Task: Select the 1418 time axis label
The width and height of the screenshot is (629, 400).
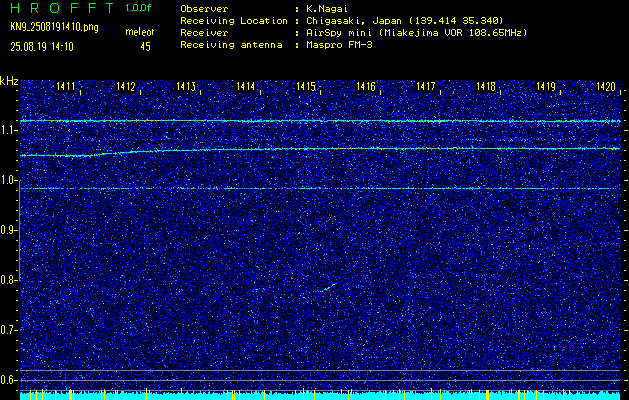Action: (x=486, y=86)
